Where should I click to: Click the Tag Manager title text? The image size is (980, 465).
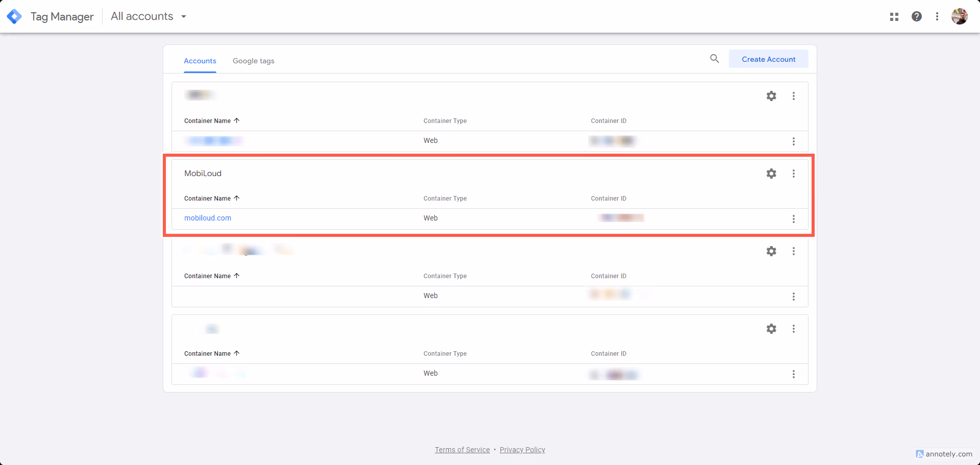[x=62, y=16]
